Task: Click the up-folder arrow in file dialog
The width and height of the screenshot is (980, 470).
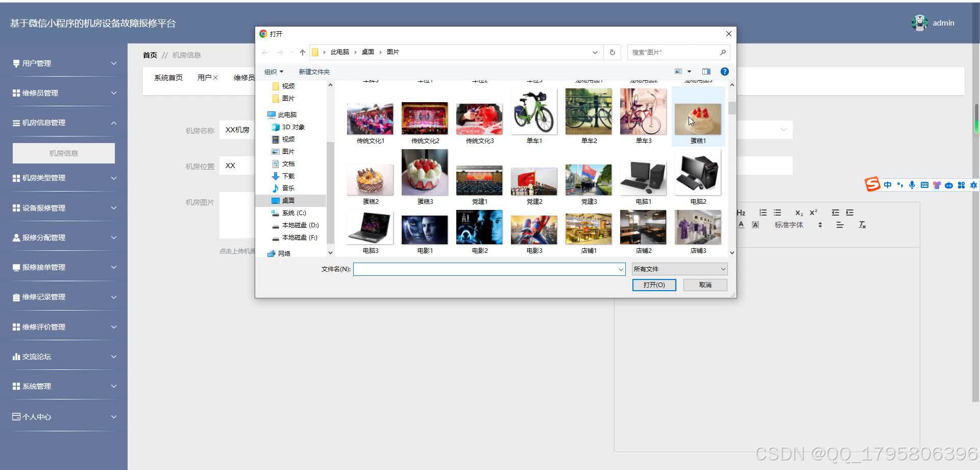Action: [x=302, y=52]
